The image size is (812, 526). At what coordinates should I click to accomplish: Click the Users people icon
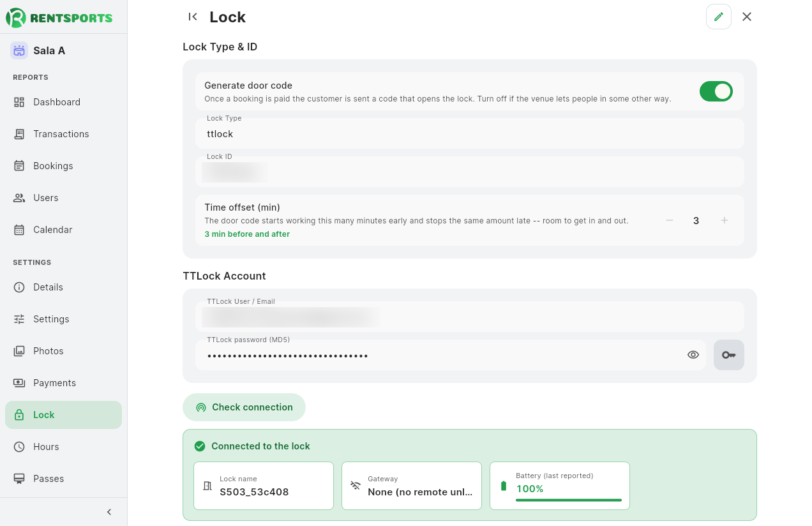click(x=19, y=198)
